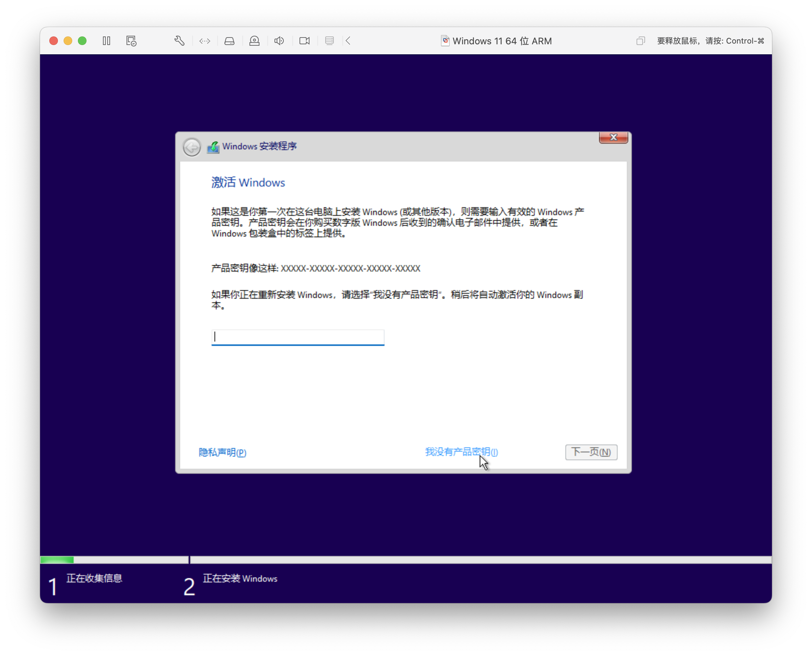Click the CD/DVD drive icon
This screenshot has width=812, height=656.
click(x=254, y=41)
